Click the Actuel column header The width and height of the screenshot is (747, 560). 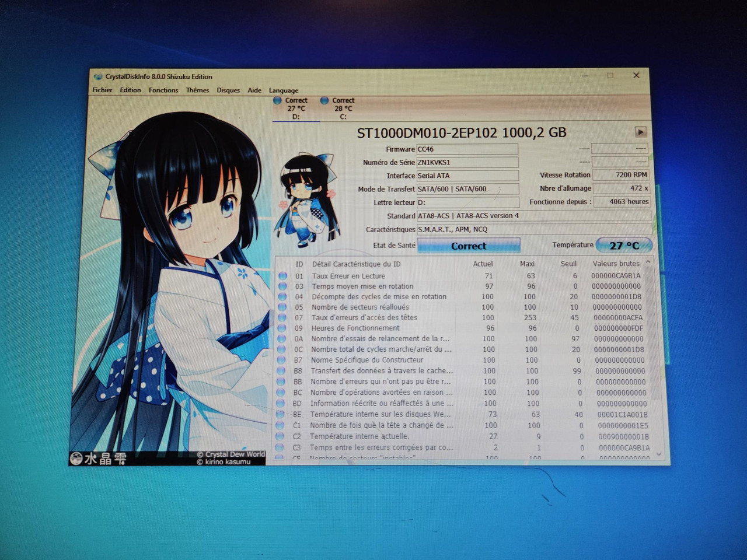pyautogui.click(x=483, y=264)
